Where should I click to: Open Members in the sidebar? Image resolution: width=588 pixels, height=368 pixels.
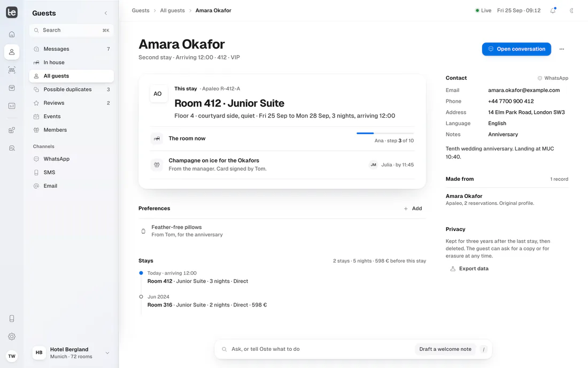tap(71, 130)
